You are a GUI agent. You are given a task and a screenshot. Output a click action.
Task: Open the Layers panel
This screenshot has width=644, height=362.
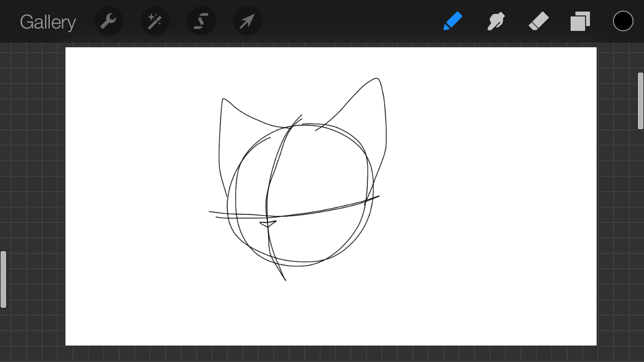click(x=580, y=21)
